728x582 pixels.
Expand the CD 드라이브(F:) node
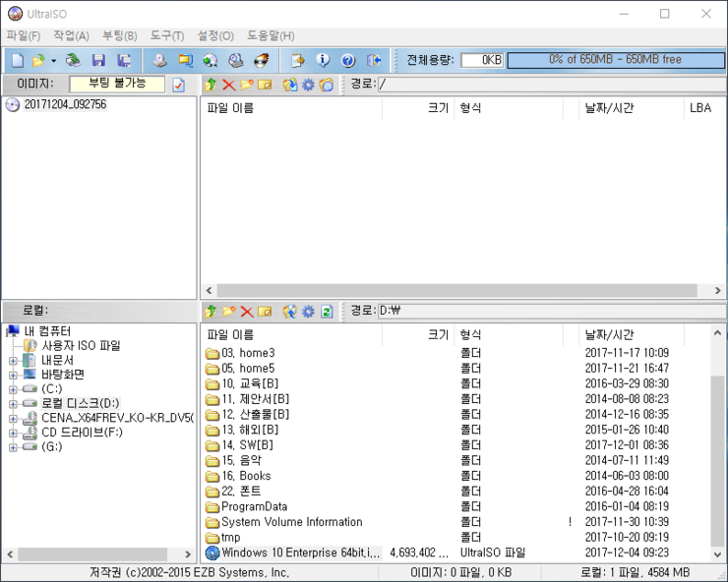(13, 433)
